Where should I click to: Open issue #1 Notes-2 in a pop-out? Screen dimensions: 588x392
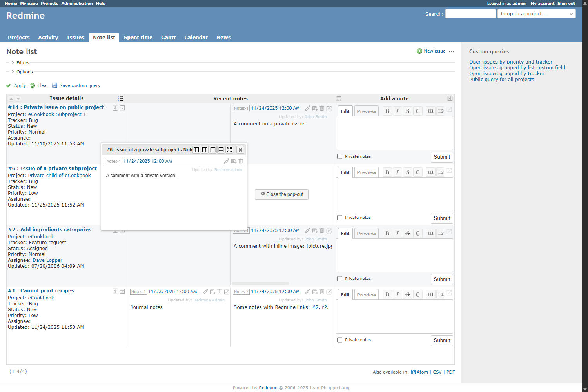click(329, 292)
